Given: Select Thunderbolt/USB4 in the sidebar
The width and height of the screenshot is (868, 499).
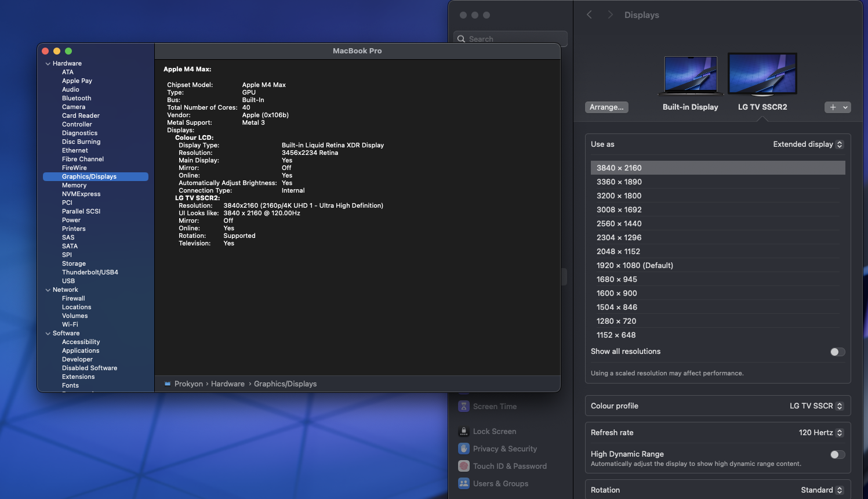Looking at the screenshot, I should point(90,272).
